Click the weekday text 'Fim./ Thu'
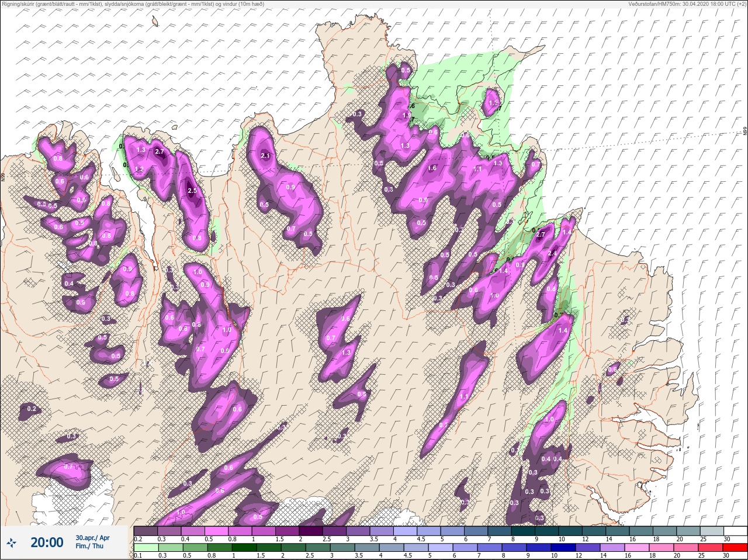 click(x=88, y=546)
